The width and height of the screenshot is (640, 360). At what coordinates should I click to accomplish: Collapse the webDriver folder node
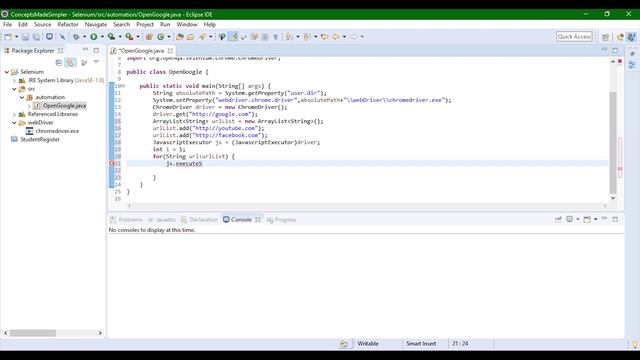tap(14, 123)
